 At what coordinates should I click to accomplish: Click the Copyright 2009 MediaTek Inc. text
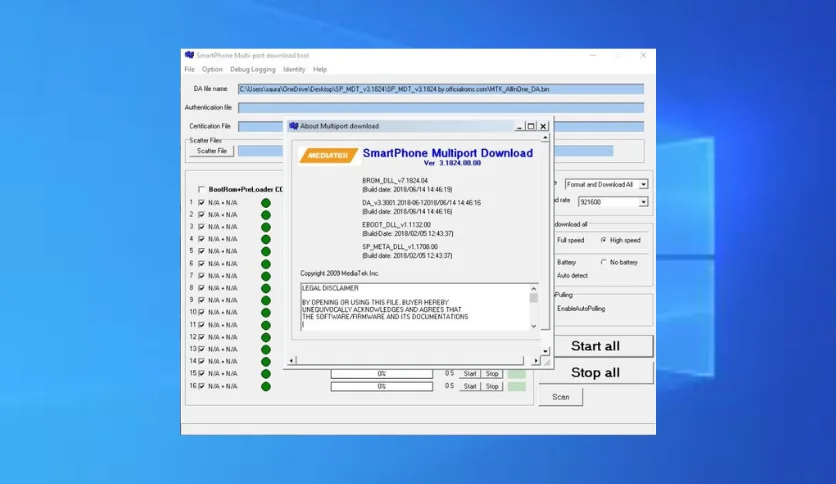[x=340, y=273]
